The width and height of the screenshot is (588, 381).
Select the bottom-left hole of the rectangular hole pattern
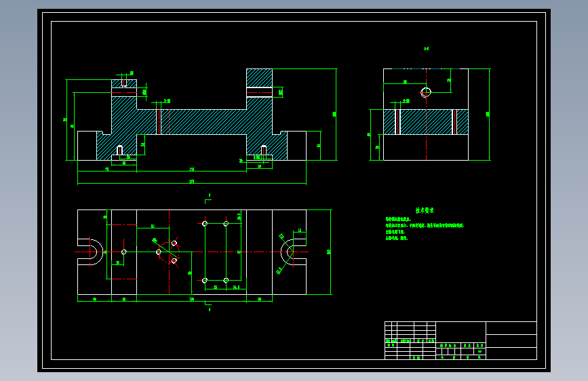205,281
